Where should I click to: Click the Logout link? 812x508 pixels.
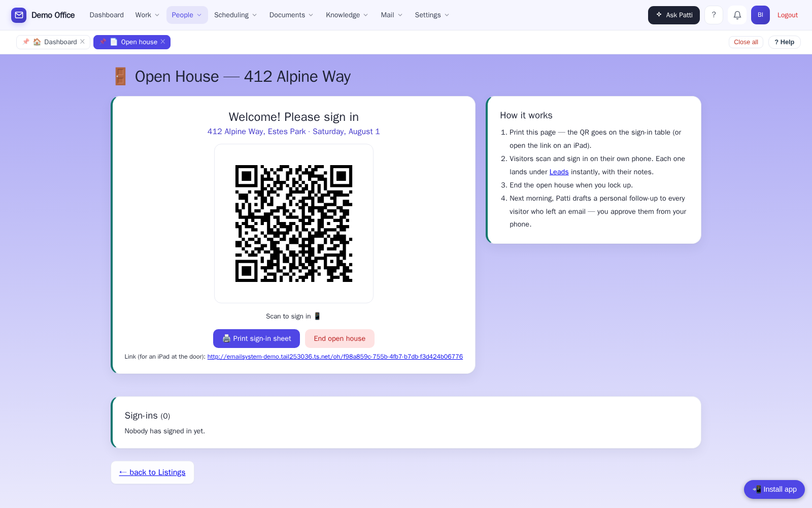pyautogui.click(x=787, y=15)
